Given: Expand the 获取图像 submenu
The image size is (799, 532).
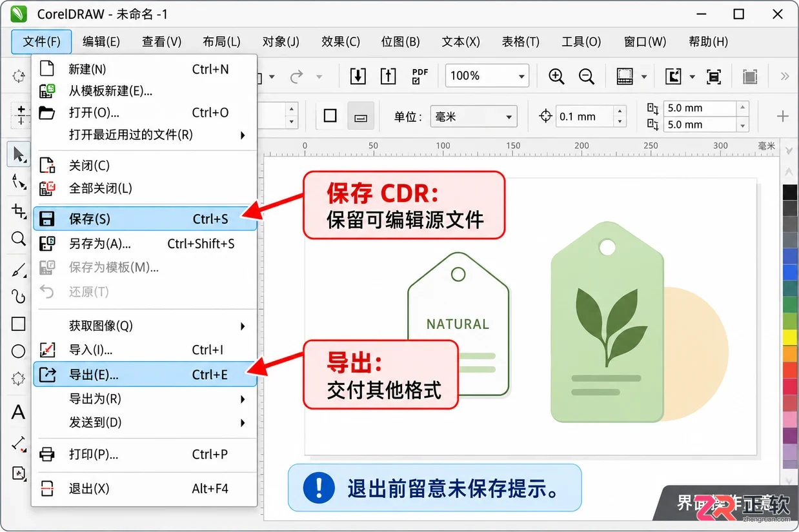Looking at the screenshot, I should pyautogui.click(x=243, y=326).
